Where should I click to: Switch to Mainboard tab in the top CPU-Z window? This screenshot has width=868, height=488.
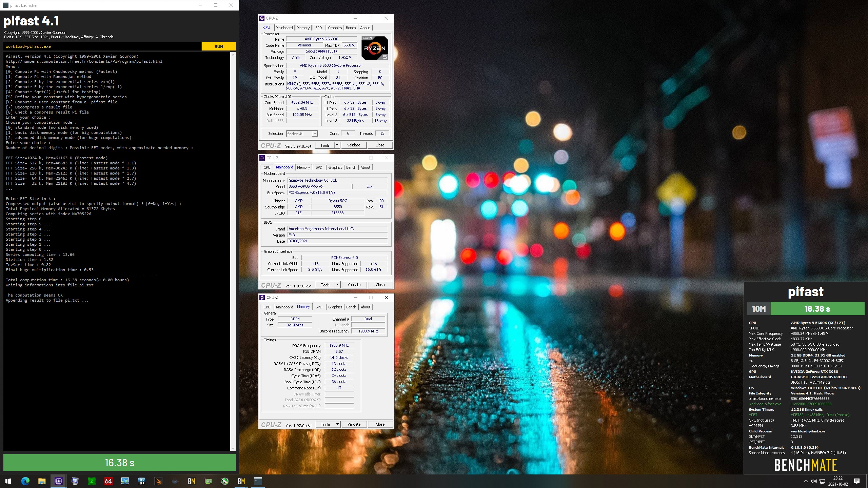[x=284, y=28]
